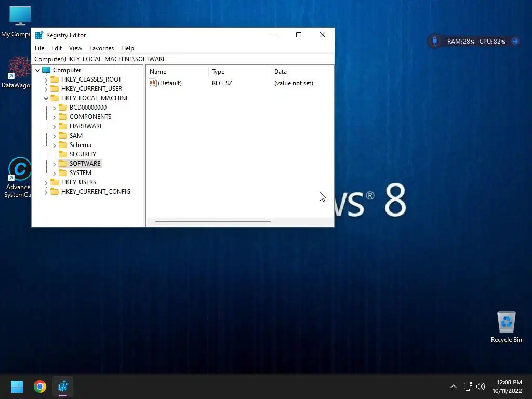
Task: Click the rocket icon in performance widget
Action: (435, 41)
